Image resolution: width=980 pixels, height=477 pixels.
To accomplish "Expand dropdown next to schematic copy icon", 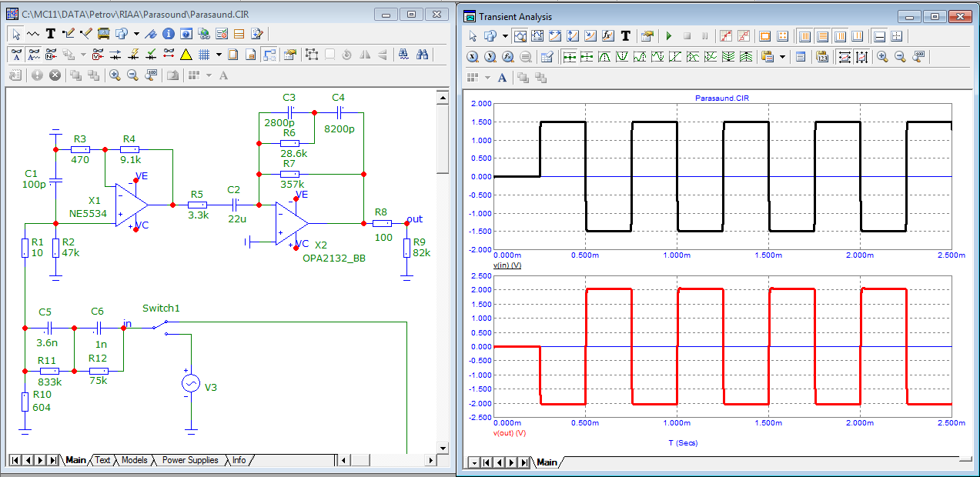I will pos(136,34).
